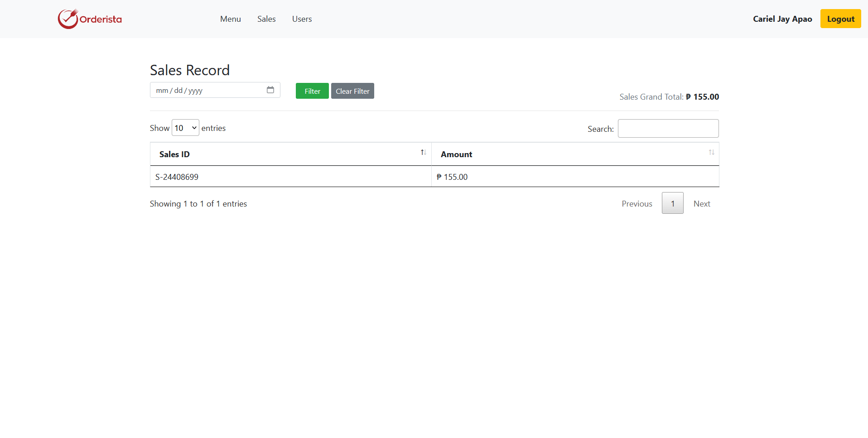The image size is (868, 438).
Task: Click the ₱ 155.00 amount cell
Action: [x=575, y=177]
